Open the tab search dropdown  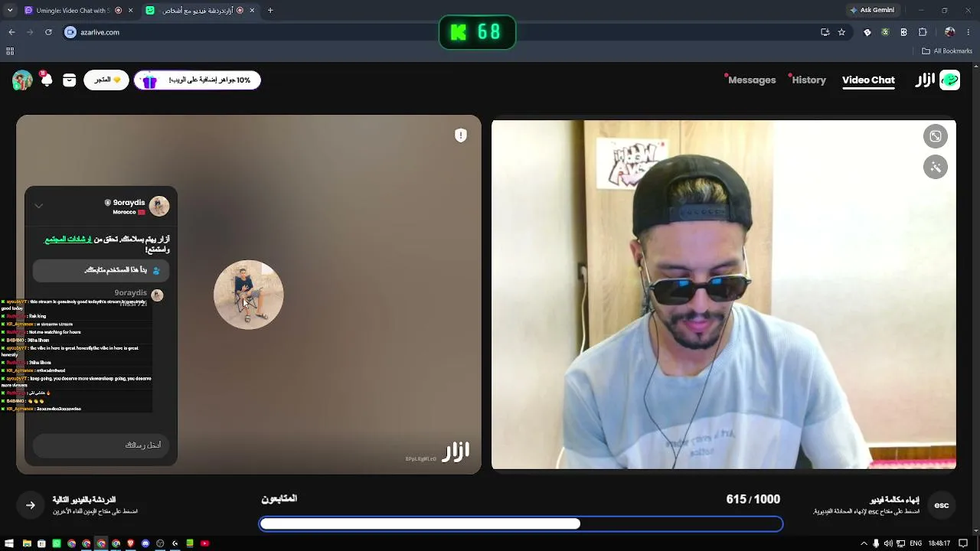(x=10, y=11)
